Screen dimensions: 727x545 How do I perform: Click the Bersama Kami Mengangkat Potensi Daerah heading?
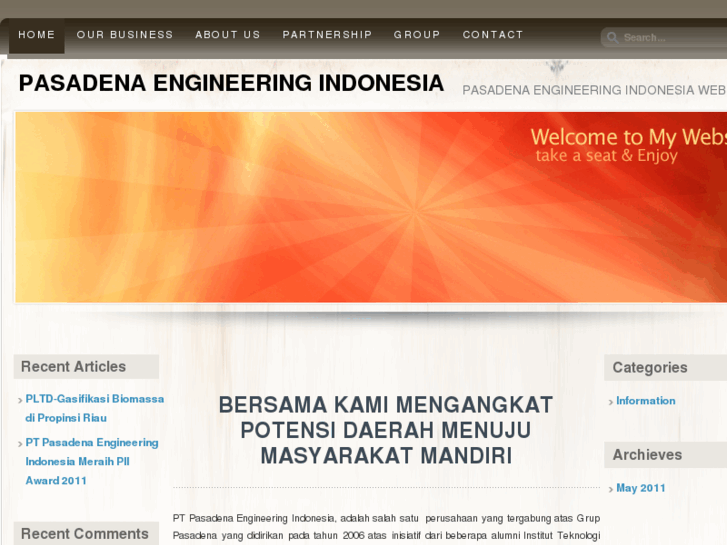(x=386, y=430)
